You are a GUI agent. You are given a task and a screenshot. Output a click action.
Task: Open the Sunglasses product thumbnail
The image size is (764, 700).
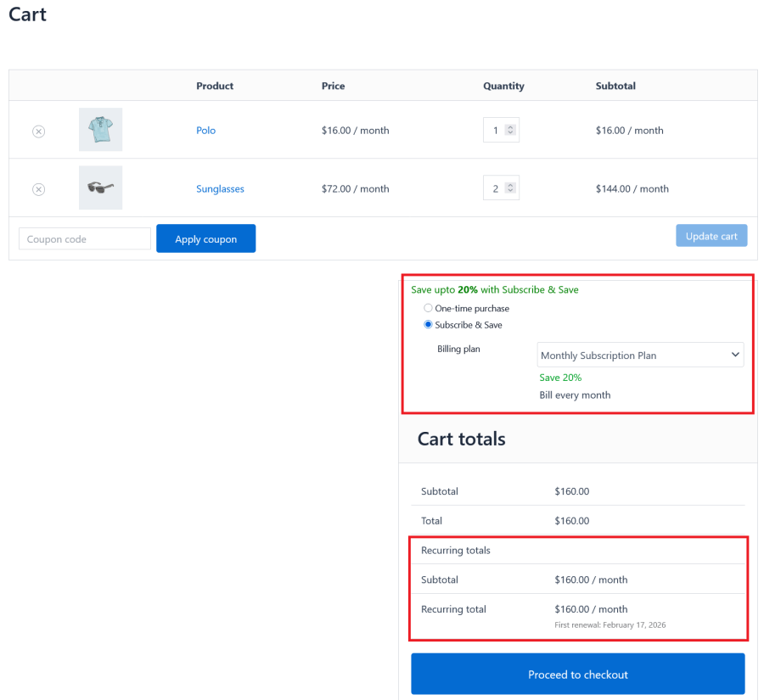pos(100,188)
